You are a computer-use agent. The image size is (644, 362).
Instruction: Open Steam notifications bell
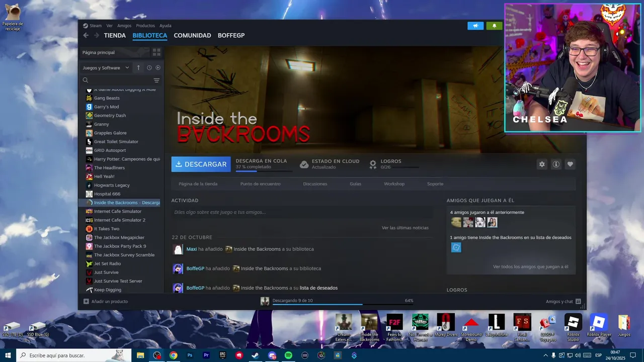pyautogui.click(x=494, y=26)
